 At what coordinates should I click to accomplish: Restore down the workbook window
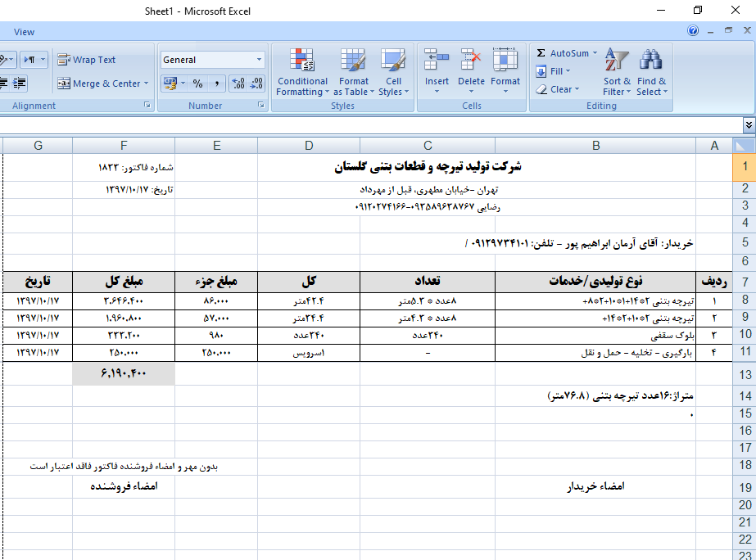728,30
